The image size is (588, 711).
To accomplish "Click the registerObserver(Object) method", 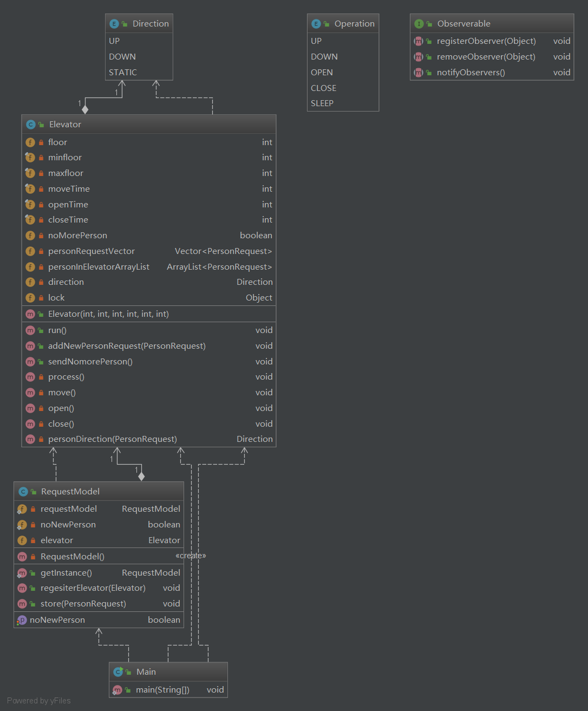I will click(486, 41).
